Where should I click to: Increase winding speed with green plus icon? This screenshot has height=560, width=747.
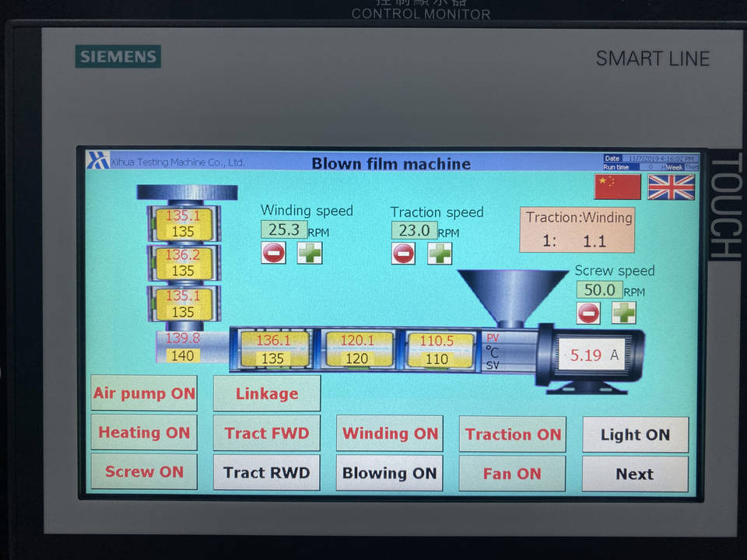(x=310, y=253)
